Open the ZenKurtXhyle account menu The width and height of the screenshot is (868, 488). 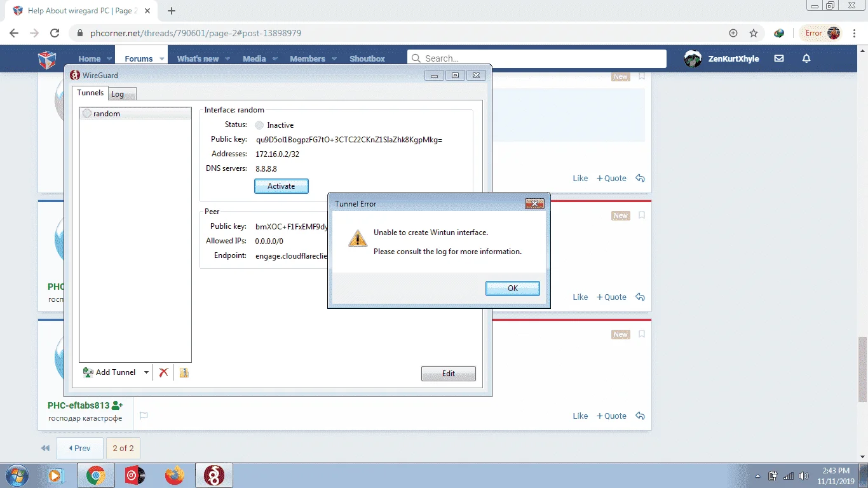[722, 58]
